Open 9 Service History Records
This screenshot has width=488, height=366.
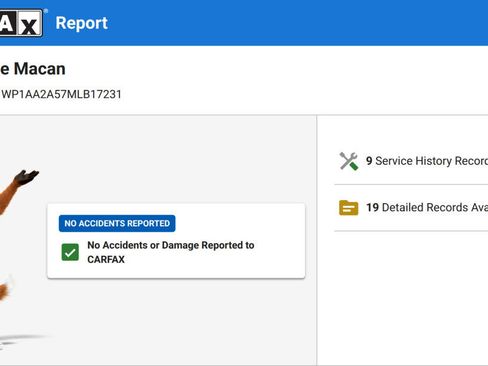pyautogui.click(x=427, y=161)
